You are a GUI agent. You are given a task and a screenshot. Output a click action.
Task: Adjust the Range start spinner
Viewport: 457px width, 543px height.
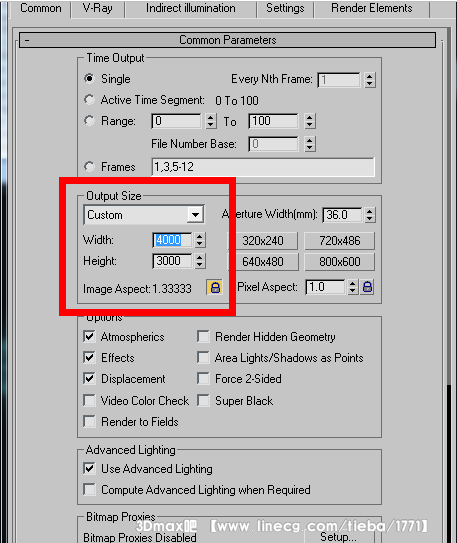tap(211, 121)
